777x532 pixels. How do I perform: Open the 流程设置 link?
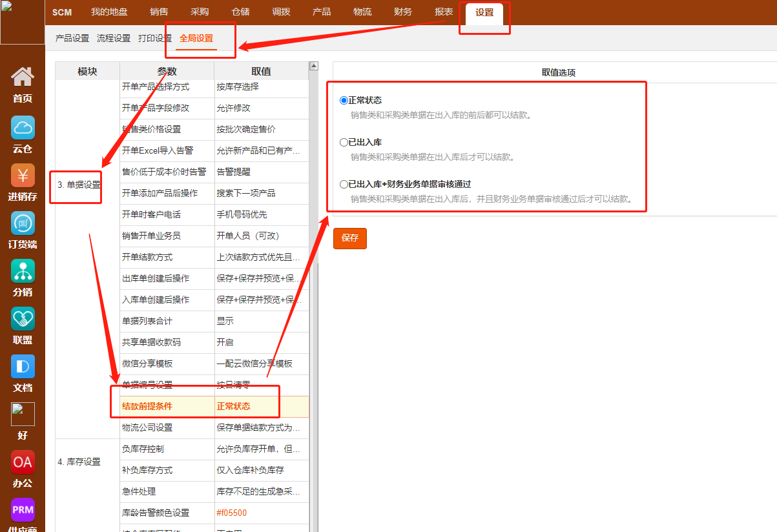[114, 38]
